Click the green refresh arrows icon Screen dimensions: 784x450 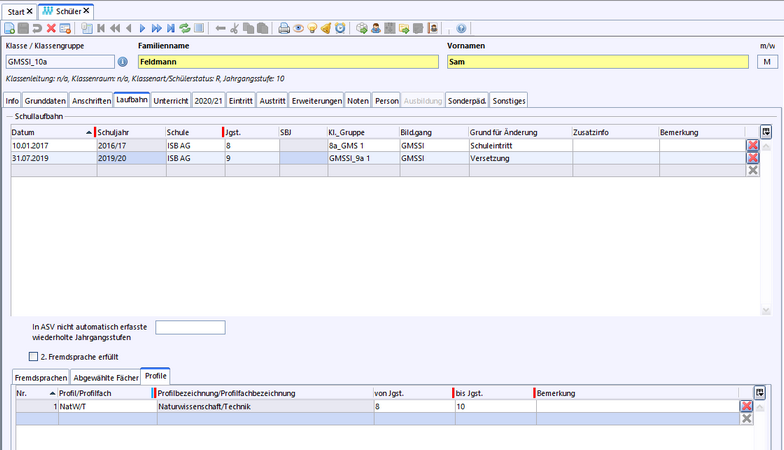pos(185,28)
